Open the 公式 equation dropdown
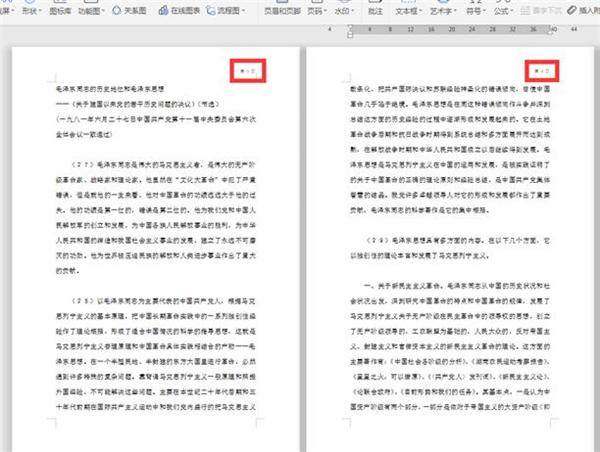600x452 pixels. pyautogui.click(x=504, y=11)
